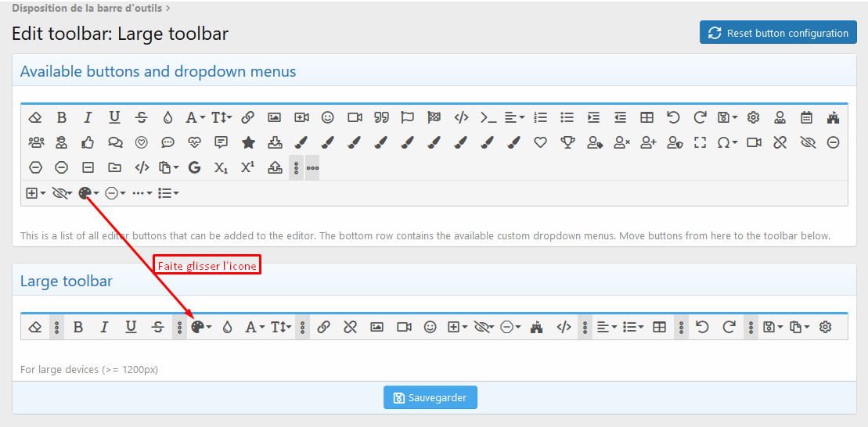Click the decrease indent icon
The width and height of the screenshot is (868, 427).
click(x=620, y=117)
